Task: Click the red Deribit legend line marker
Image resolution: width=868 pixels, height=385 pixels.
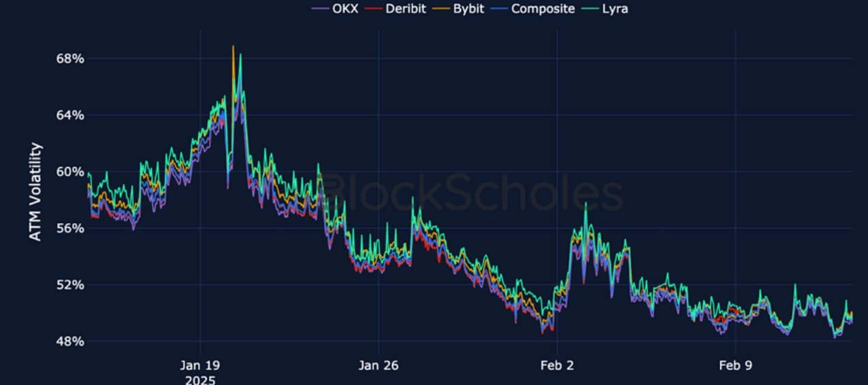Action: point(374,9)
